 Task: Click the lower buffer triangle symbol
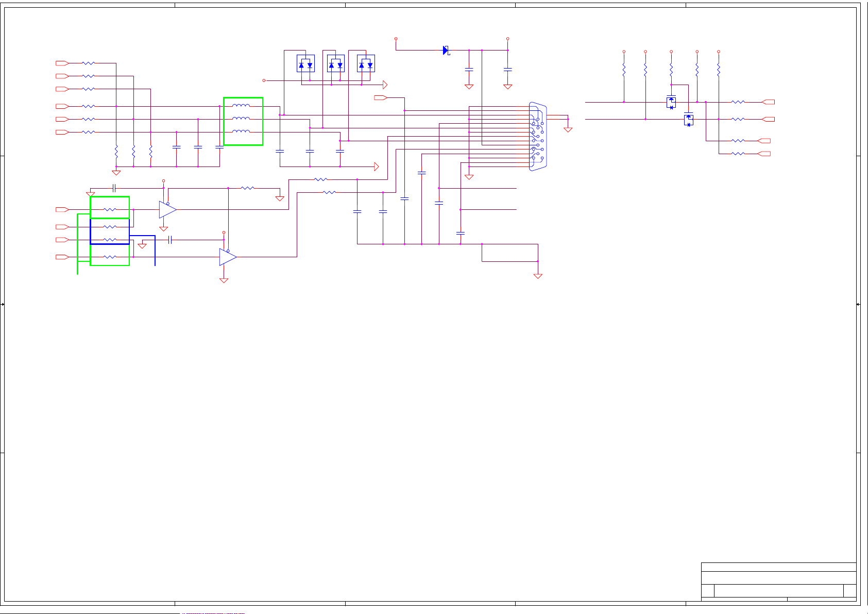tap(228, 257)
